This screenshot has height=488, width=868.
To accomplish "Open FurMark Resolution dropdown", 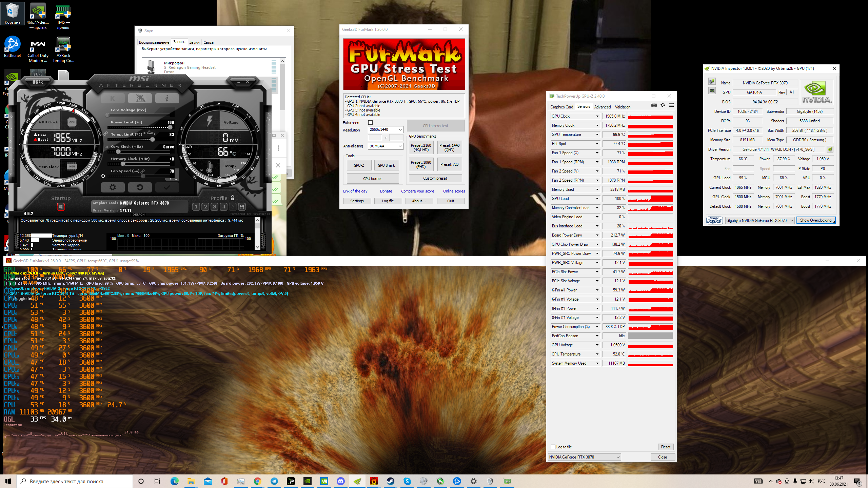I will (386, 129).
